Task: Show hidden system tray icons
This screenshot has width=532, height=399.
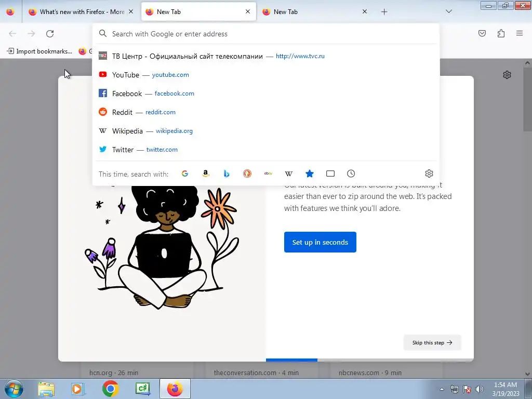Action: 442,389
